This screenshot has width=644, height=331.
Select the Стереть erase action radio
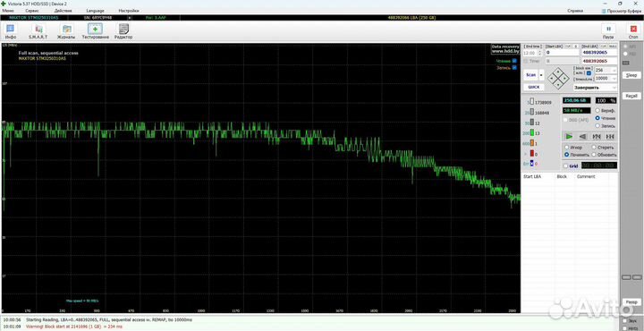pyautogui.click(x=594, y=147)
